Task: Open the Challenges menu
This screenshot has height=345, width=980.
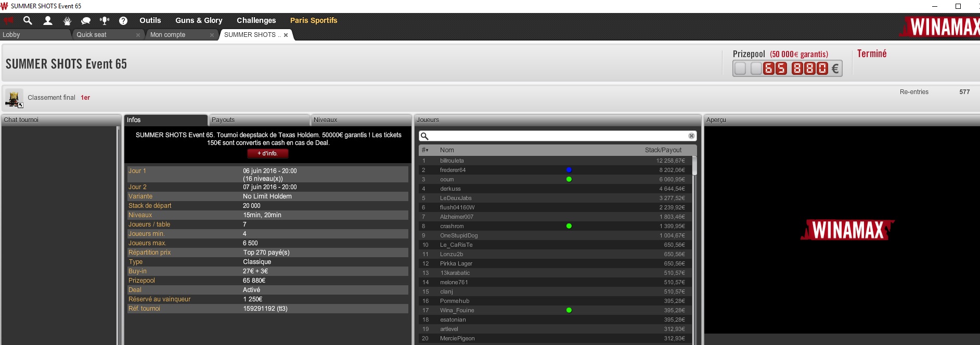Action: 256,20
